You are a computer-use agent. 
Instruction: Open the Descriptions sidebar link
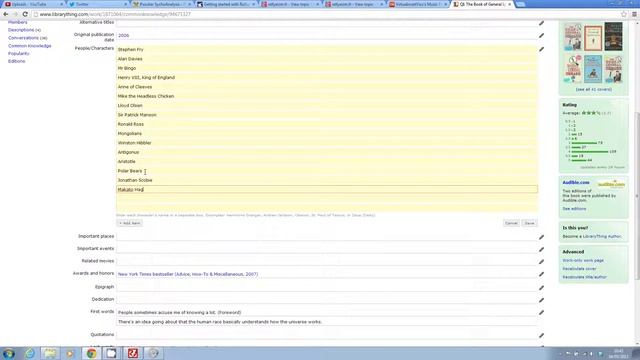click(24, 30)
